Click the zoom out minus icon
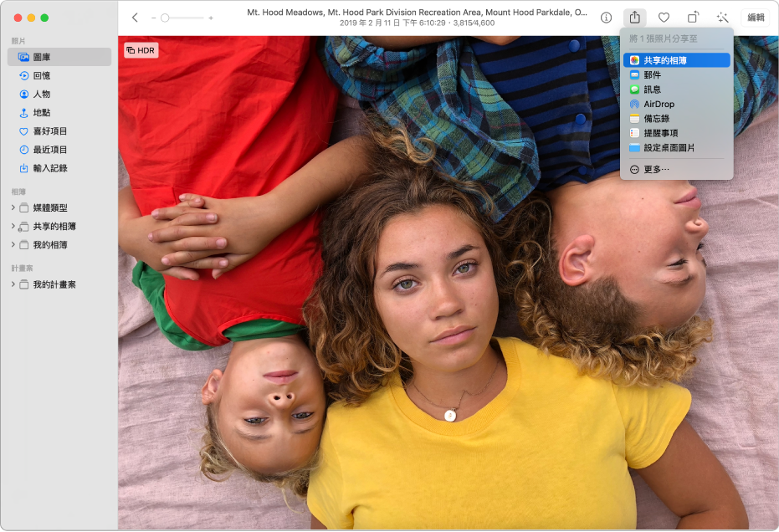Image resolution: width=779 pixels, height=532 pixels. pos(153,18)
